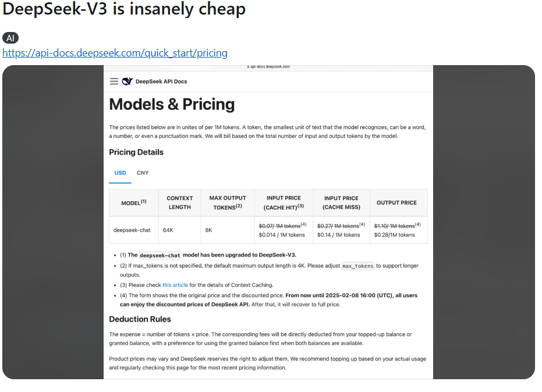Follow the "this article" link
The width and height of the screenshot is (542, 392).
tap(175, 285)
